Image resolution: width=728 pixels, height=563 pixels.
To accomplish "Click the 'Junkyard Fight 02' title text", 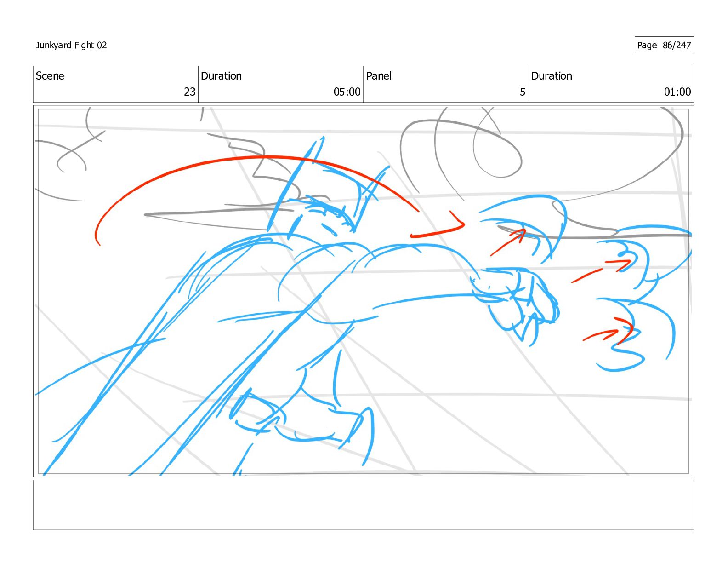I will 71,45.
